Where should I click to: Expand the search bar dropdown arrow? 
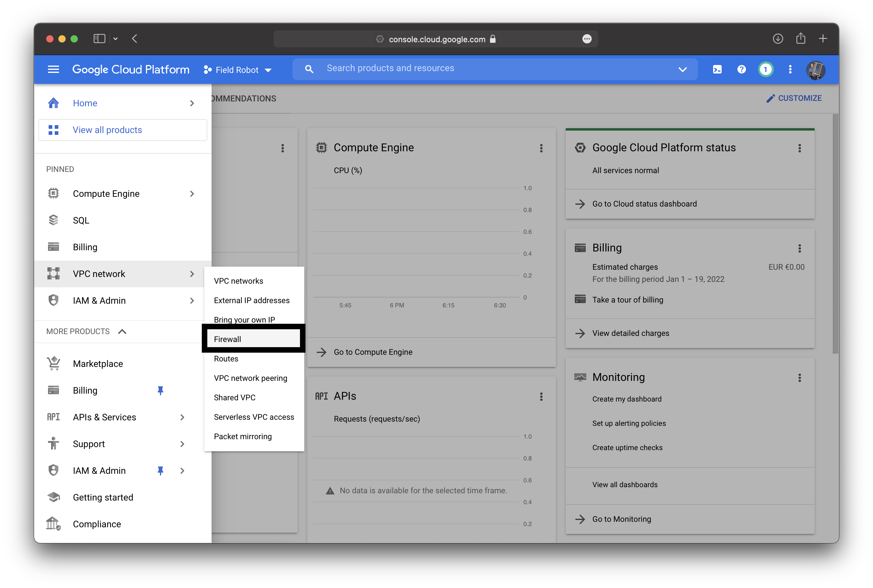682,69
